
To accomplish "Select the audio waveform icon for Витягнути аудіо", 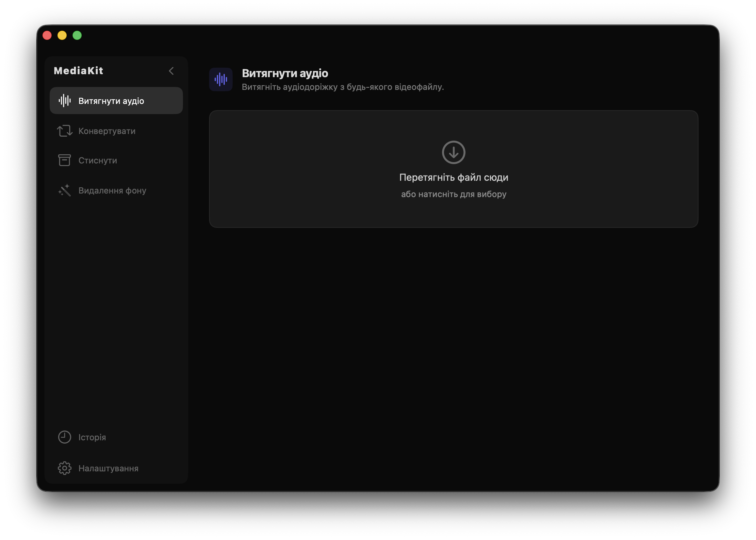I will point(65,100).
